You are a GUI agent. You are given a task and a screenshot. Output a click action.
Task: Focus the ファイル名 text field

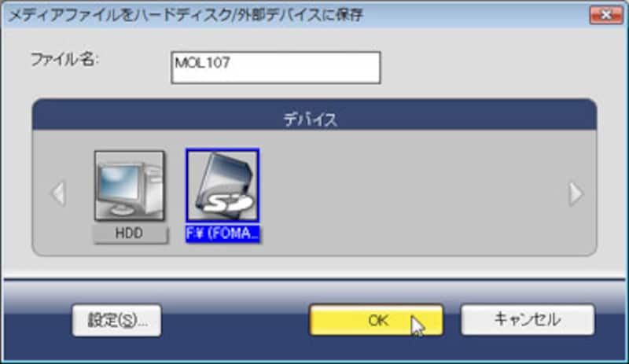[x=276, y=68]
